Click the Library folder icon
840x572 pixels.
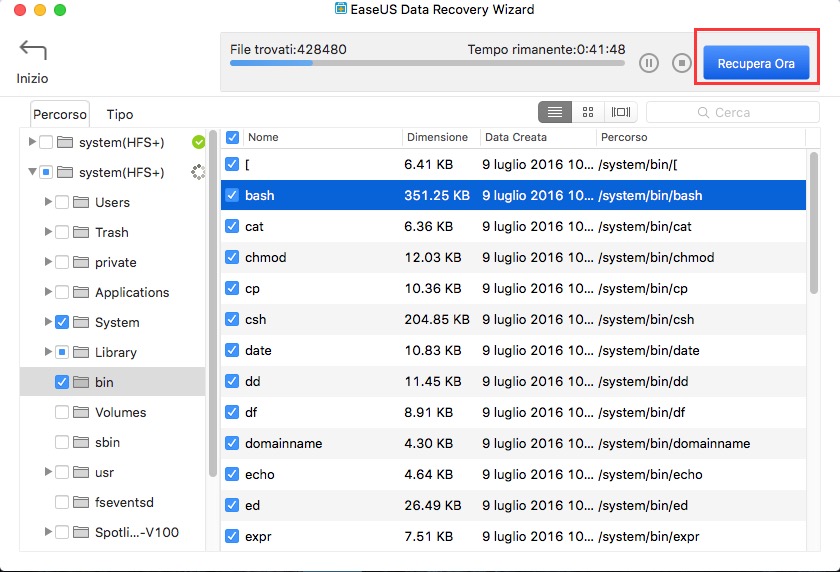pos(81,352)
